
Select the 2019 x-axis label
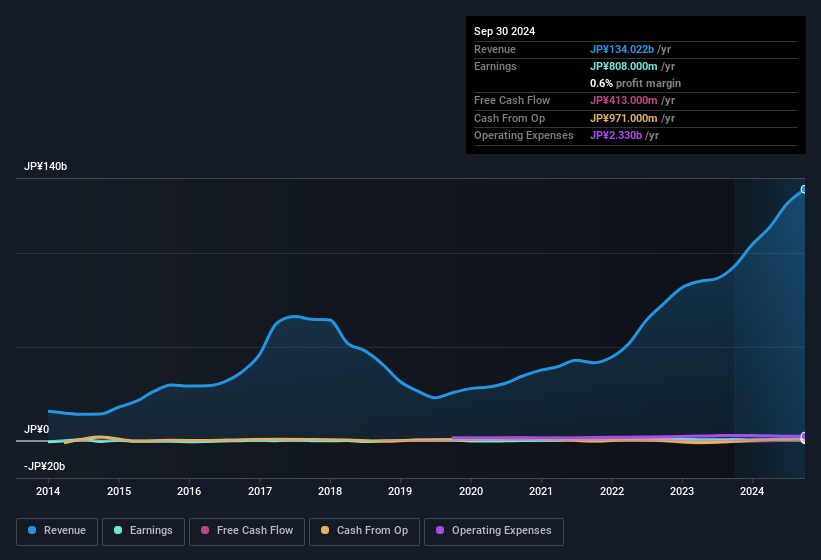click(400, 491)
